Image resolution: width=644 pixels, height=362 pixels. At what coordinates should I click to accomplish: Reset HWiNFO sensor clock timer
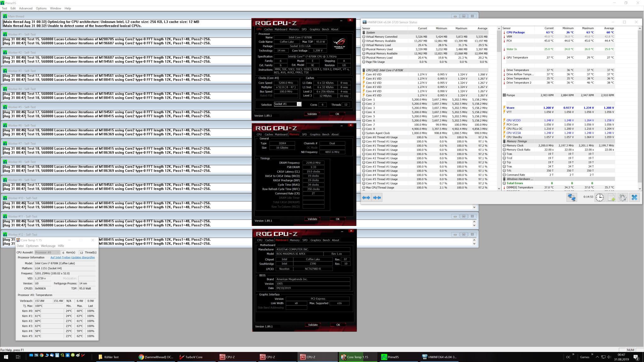600,197
